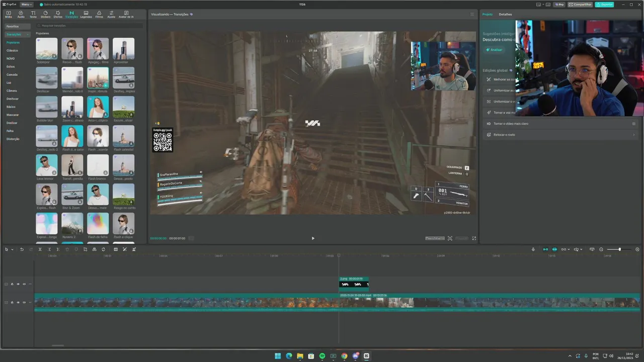Select the Câmera transitions category
The height and width of the screenshot is (362, 644).
coord(12,90)
